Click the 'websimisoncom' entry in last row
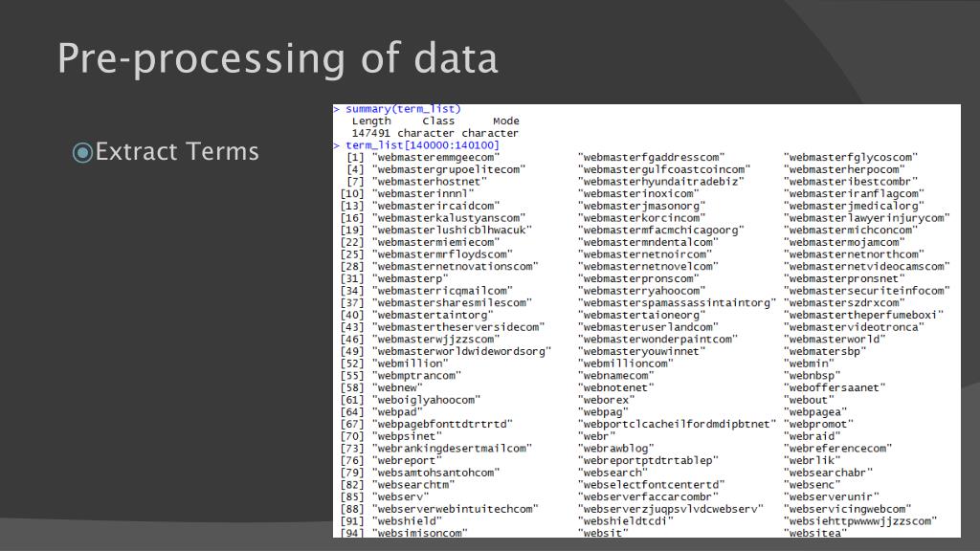 (x=420, y=533)
